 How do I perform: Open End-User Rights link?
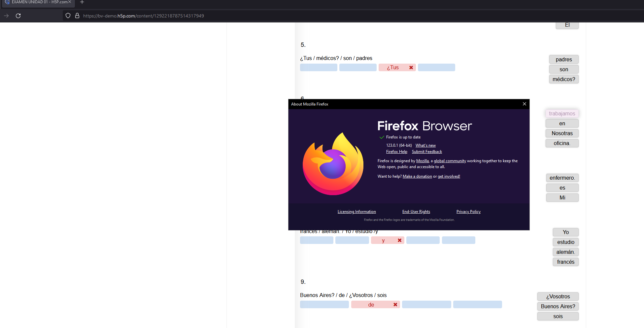(x=416, y=212)
